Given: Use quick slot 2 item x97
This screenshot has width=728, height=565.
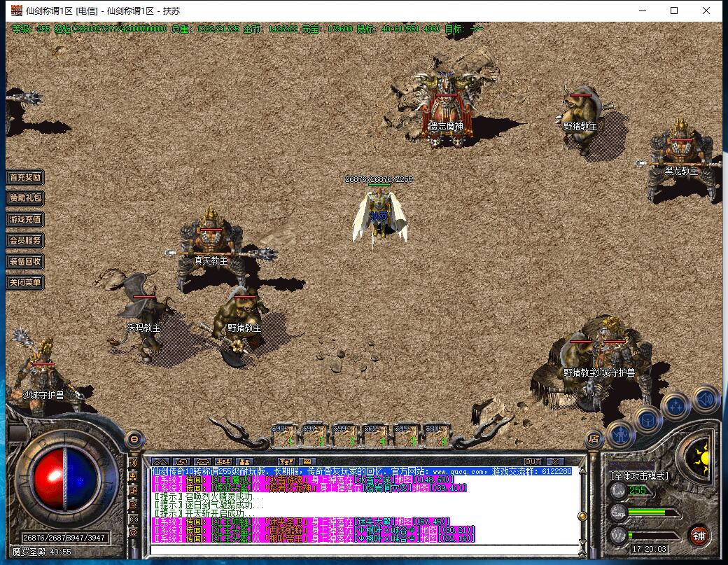Looking at the screenshot, I should click(x=316, y=435).
